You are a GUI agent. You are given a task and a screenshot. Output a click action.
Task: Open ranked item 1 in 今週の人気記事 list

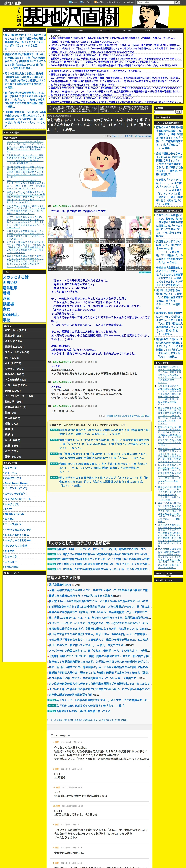[x=26, y=147]
